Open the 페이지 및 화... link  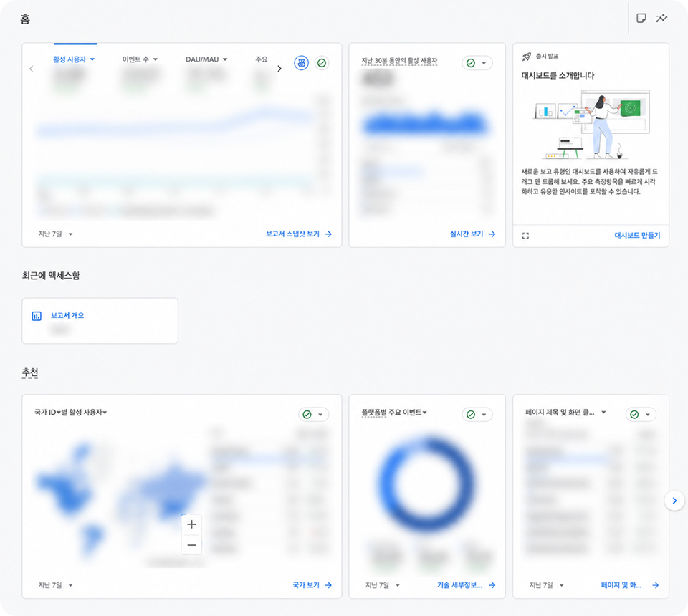621,585
